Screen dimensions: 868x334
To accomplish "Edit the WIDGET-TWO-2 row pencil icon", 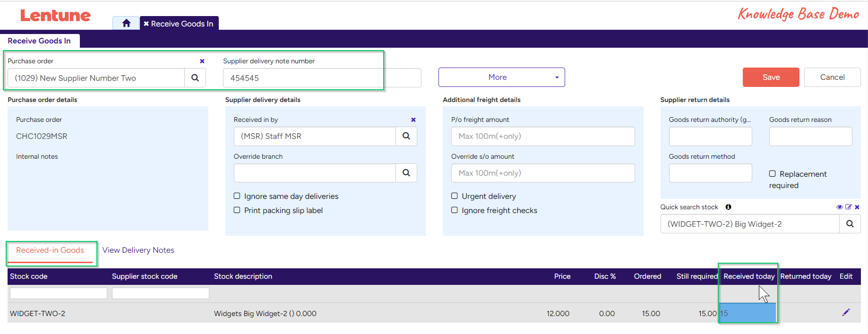I will point(846,312).
